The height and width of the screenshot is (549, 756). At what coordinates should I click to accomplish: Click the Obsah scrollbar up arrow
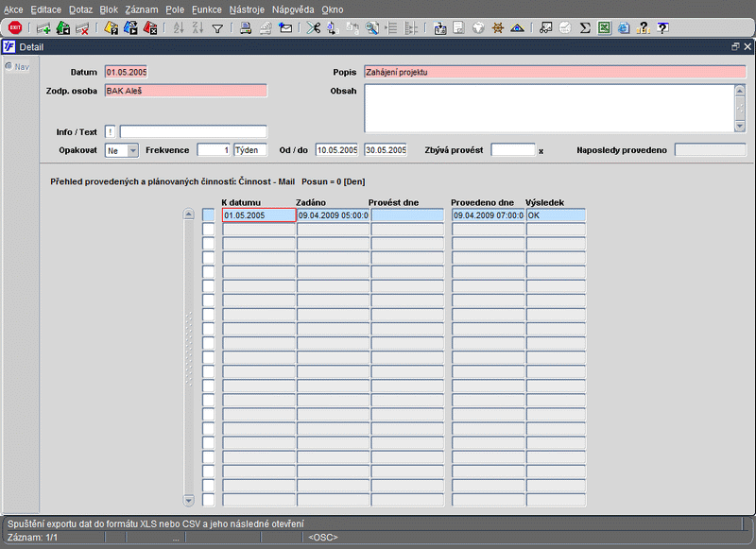(740, 91)
